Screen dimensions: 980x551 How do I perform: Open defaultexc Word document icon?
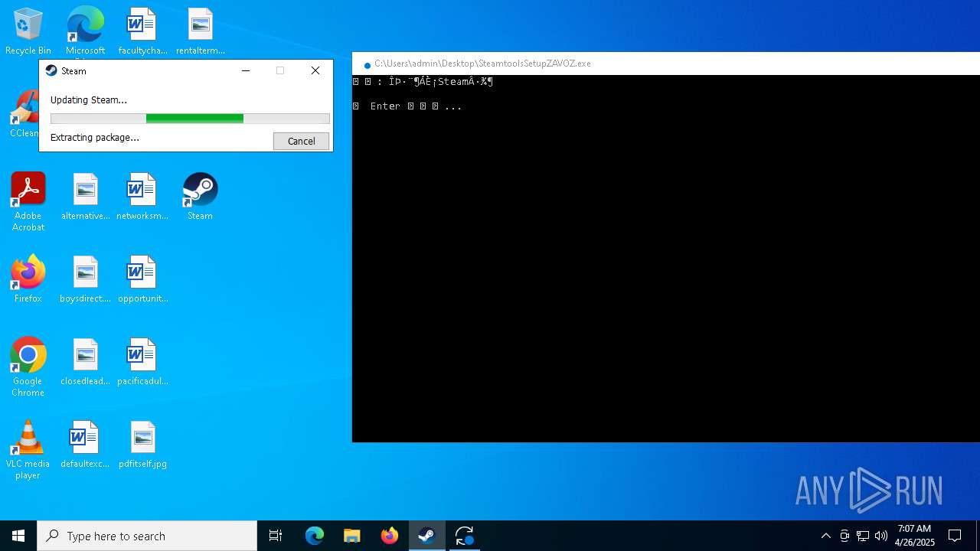point(85,445)
